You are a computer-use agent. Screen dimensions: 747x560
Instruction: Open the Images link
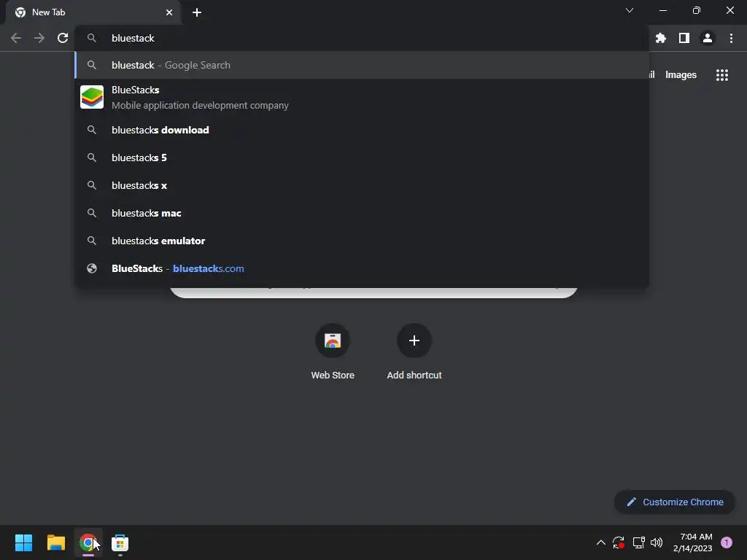(681, 75)
